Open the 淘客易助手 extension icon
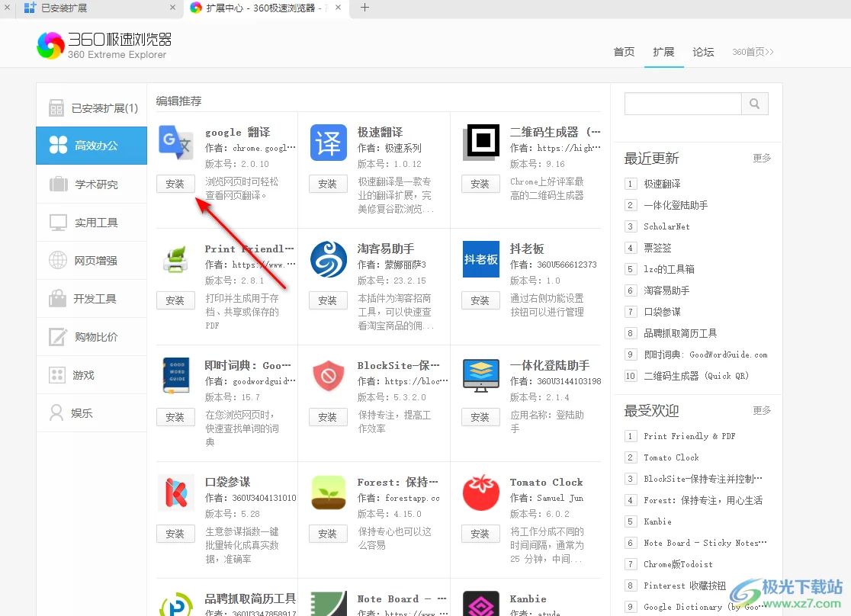Screen dimensions: 851x616 tap(329, 259)
